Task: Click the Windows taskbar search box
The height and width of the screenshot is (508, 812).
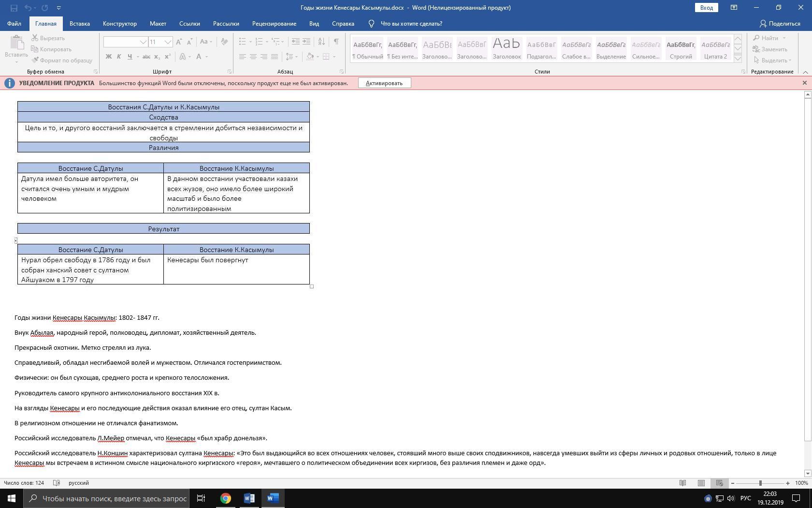Action: [x=106, y=498]
